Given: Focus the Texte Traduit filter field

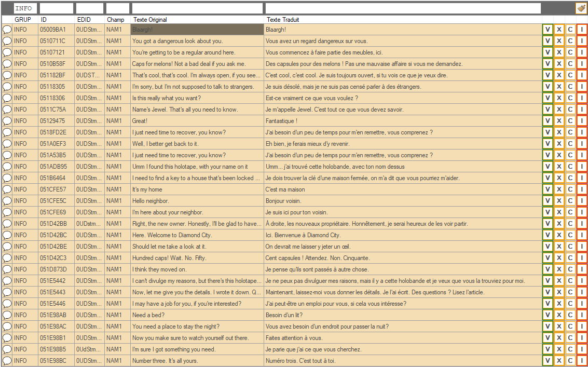Looking at the screenshot, I should (x=403, y=8).
